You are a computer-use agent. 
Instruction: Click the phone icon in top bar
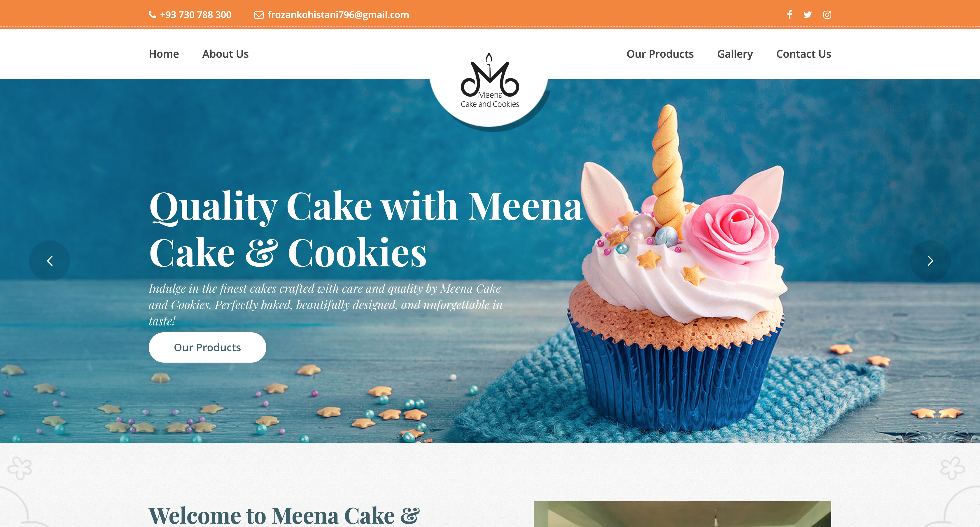[x=152, y=15]
